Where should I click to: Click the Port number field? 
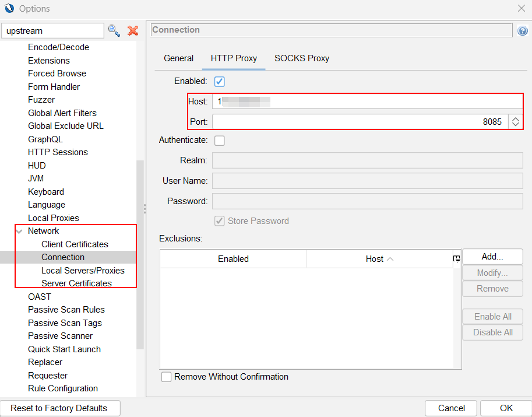click(x=360, y=121)
